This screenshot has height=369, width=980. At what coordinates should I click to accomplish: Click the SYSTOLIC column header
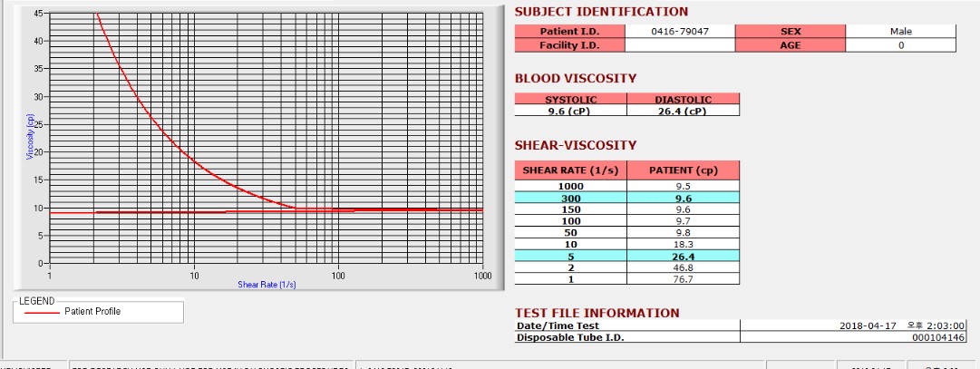coord(570,99)
